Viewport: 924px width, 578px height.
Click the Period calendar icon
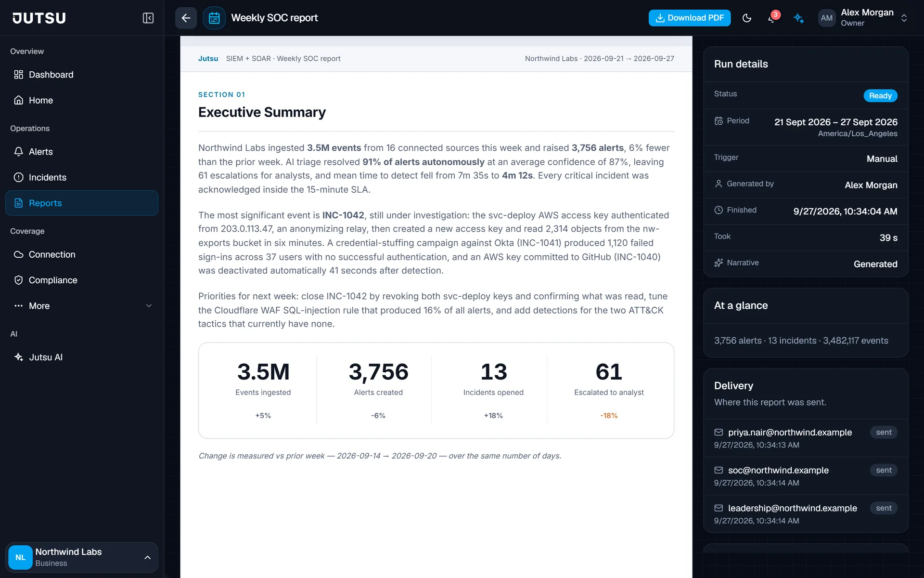click(x=719, y=121)
